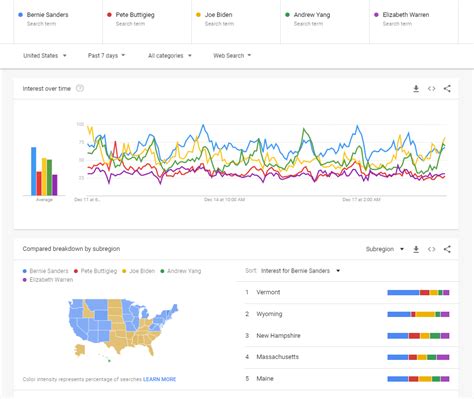This screenshot has height=399, width=474.
Task: Open the United States region dropdown
Action: coord(45,56)
